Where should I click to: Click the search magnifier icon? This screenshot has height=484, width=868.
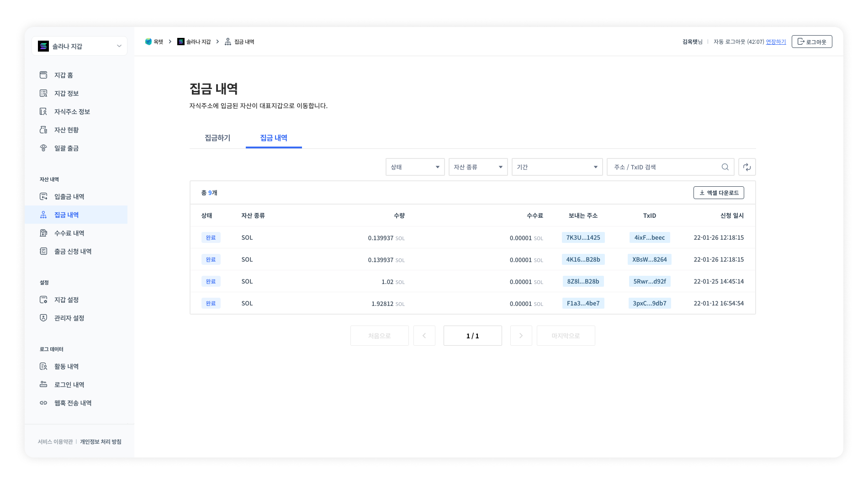pos(725,167)
